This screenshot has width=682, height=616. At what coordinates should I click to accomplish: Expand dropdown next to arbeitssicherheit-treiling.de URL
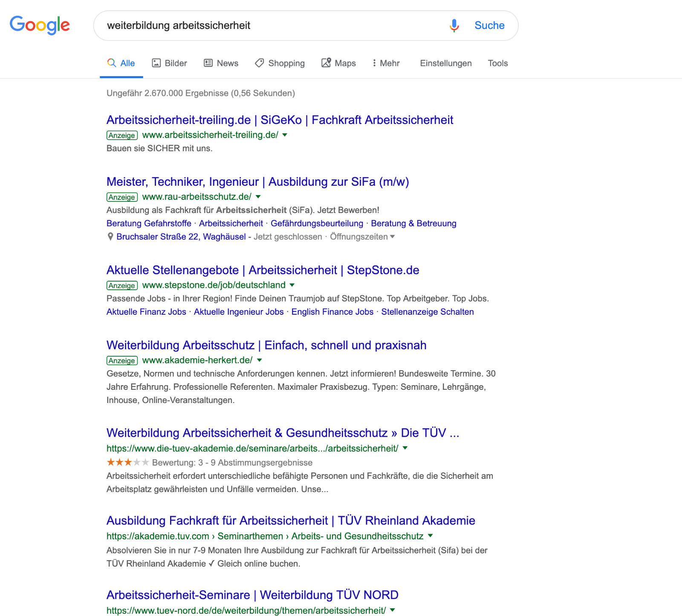[285, 135]
